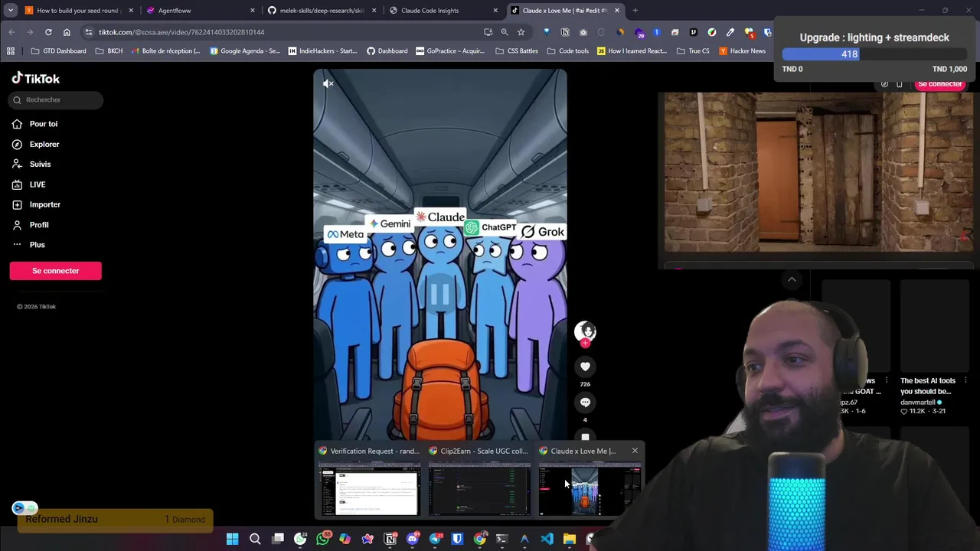Select Verification Request window preview

[x=369, y=480]
